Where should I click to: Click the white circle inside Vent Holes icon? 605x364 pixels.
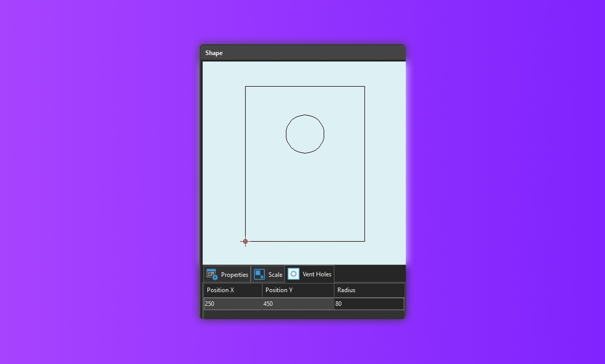pyautogui.click(x=293, y=274)
